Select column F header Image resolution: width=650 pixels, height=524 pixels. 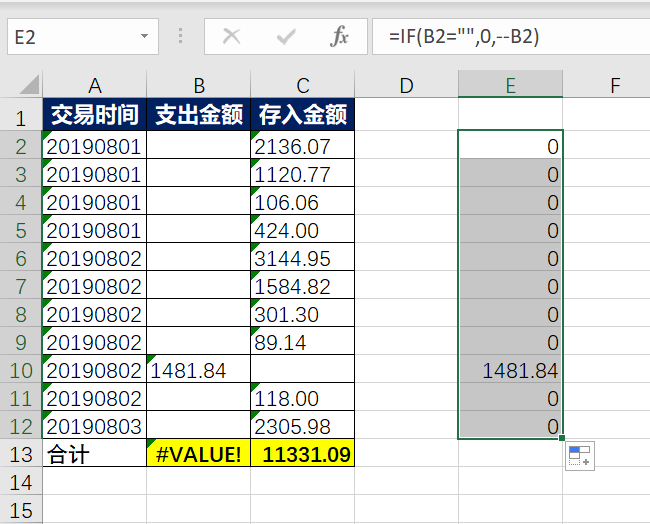(606, 85)
